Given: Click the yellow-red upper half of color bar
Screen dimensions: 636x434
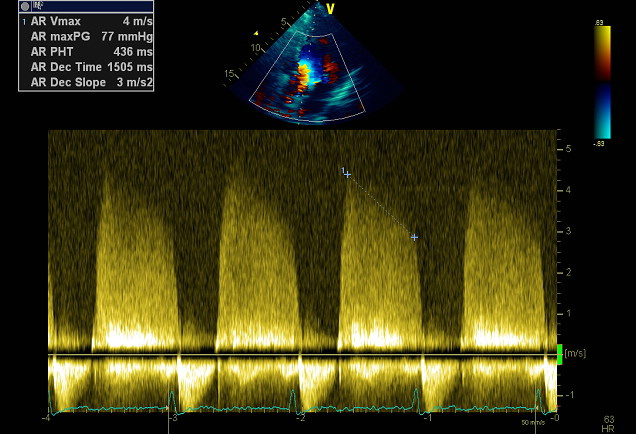Looking at the screenshot, I should click(603, 48).
